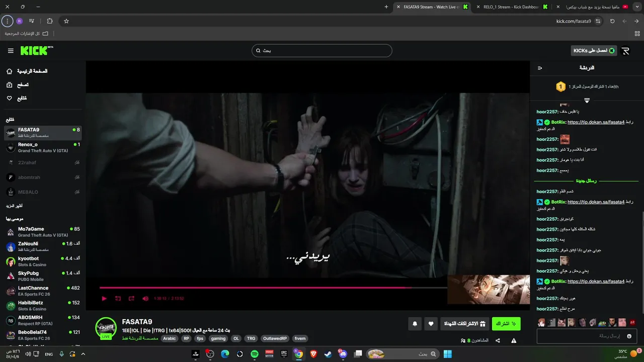The image size is (644, 362).
Task: Reload the page
Action: (612, 21)
